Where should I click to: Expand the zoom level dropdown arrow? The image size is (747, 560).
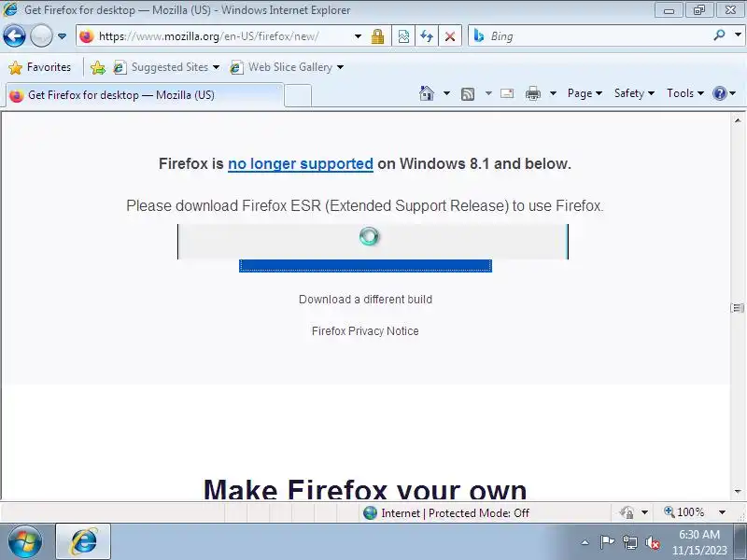point(722,512)
